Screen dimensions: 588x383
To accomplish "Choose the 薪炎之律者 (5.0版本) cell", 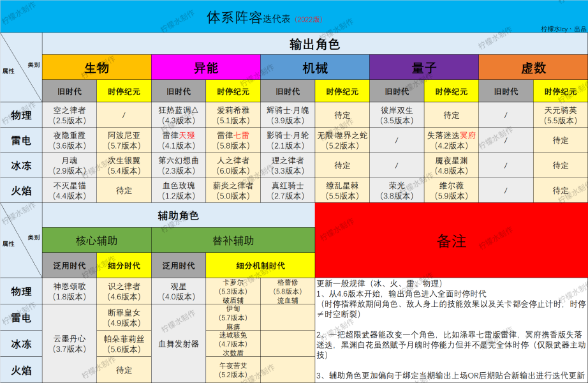I will pyautogui.click(x=233, y=190).
